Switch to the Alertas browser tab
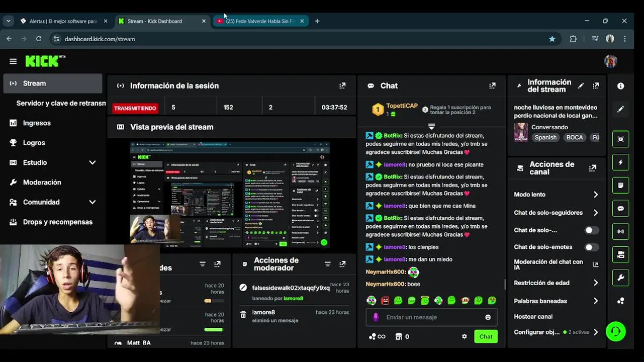The height and width of the screenshot is (362, 644). coord(63,21)
